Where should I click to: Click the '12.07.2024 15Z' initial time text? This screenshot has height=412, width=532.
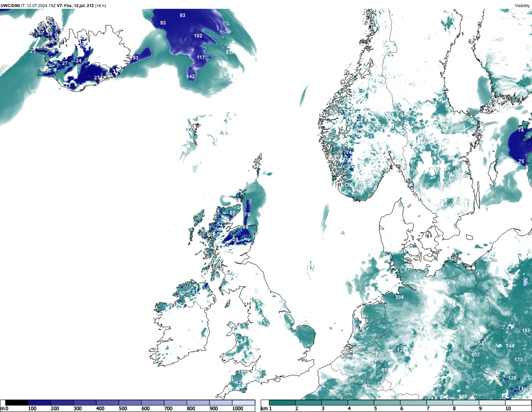coord(41,6)
